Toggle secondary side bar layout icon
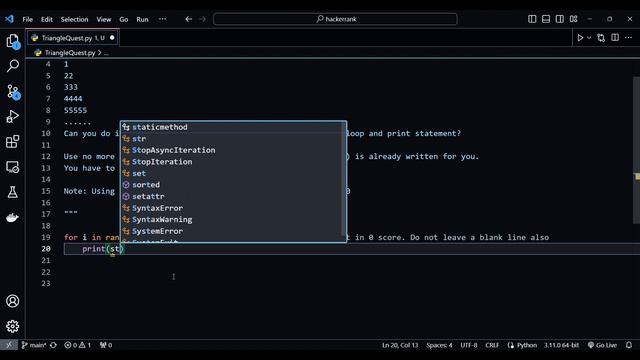This screenshot has height=360, width=640. (x=560, y=19)
